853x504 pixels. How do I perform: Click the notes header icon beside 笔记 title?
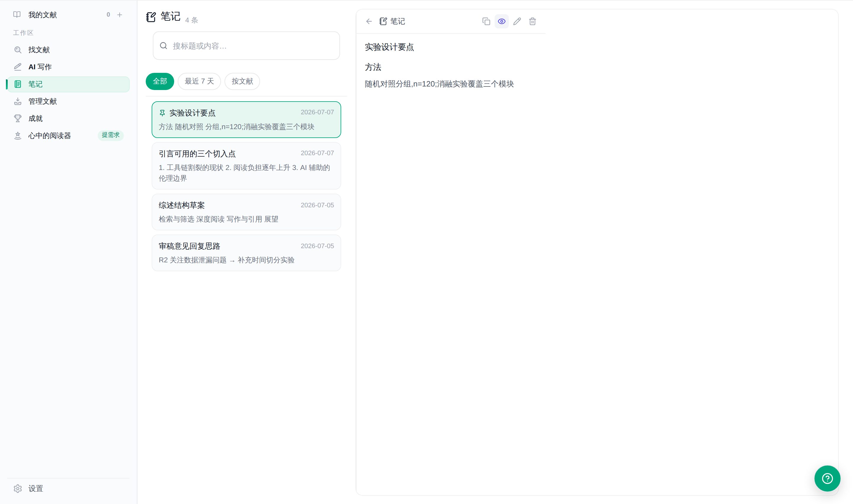(151, 17)
